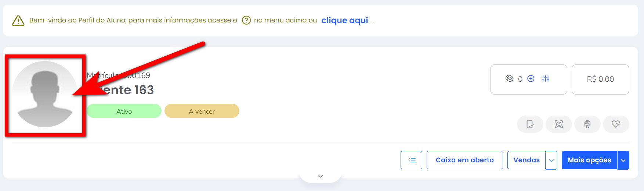Click the mobile device check icon

pos(530,124)
